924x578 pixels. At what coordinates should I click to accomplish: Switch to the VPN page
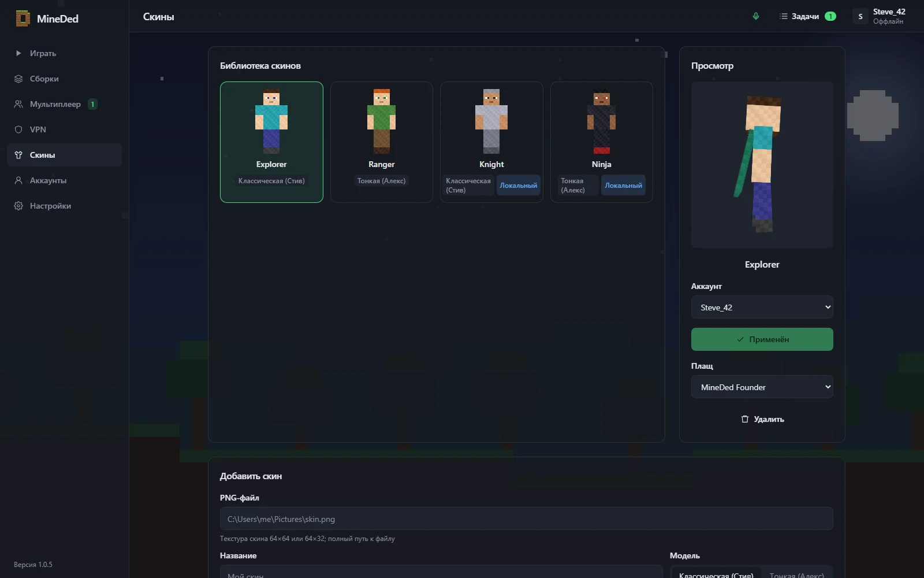tap(64, 129)
